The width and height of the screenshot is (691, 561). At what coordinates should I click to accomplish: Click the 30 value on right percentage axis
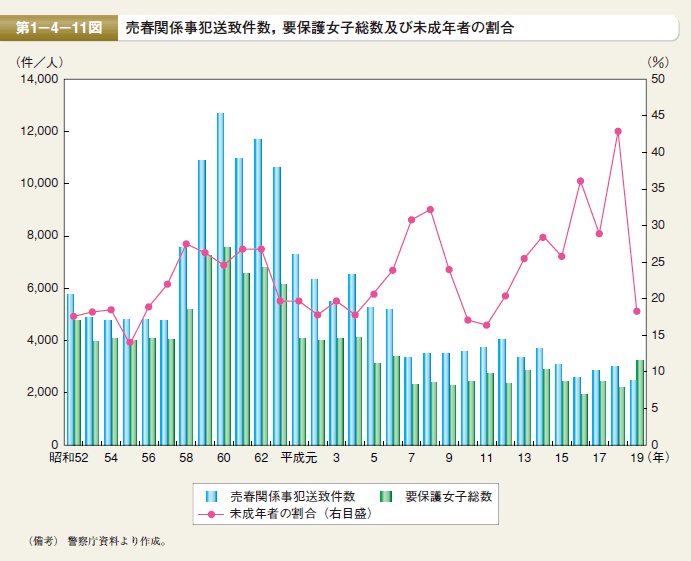click(658, 225)
